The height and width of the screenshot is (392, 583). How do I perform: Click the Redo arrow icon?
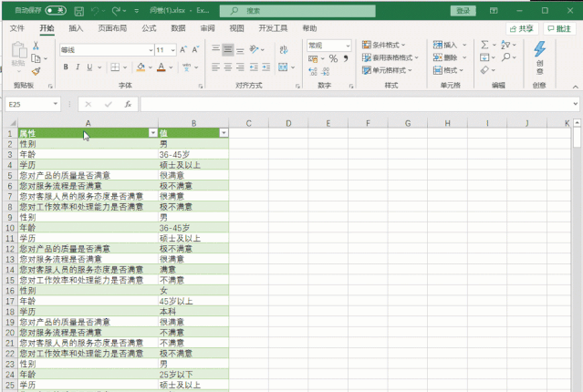pos(116,11)
